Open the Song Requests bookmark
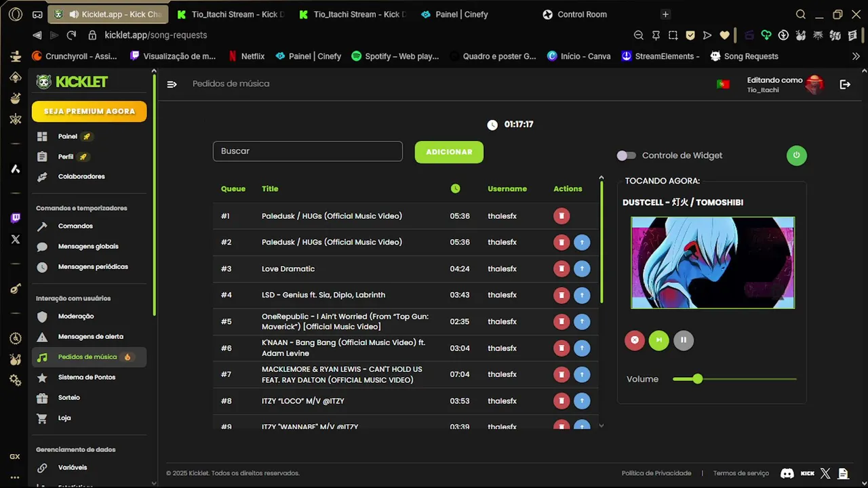 (x=744, y=56)
